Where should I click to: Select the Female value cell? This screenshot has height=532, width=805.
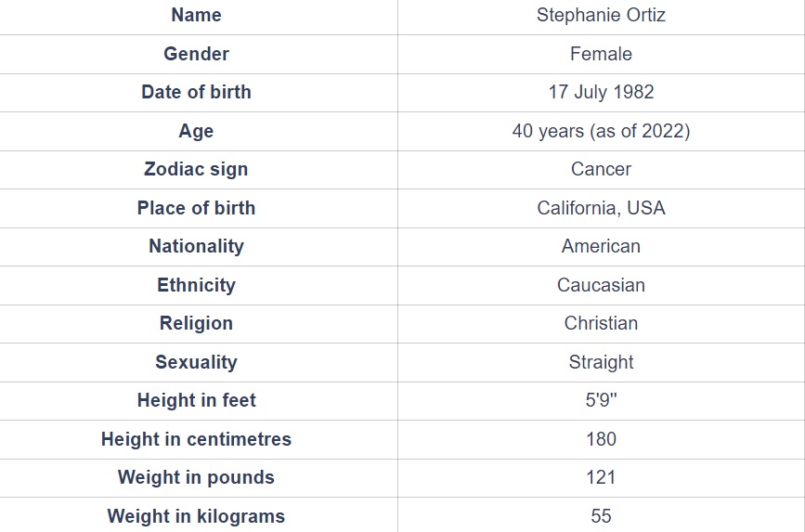click(601, 54)
